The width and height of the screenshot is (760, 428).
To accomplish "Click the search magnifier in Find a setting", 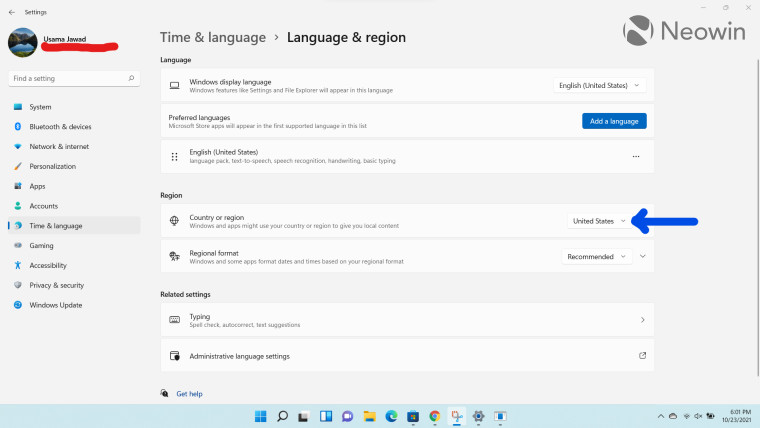I will pyautogui.click(x=131, y=78).
